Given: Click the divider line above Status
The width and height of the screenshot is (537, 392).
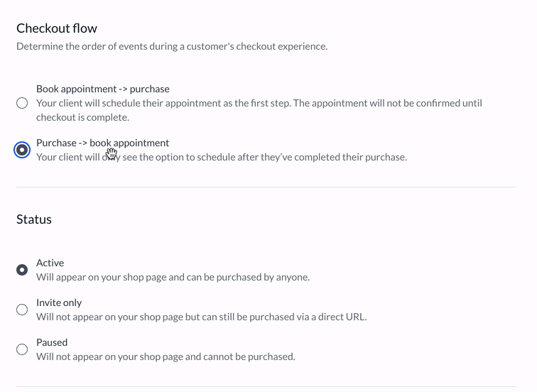Looking at the screenshot, I should point(266,187).
